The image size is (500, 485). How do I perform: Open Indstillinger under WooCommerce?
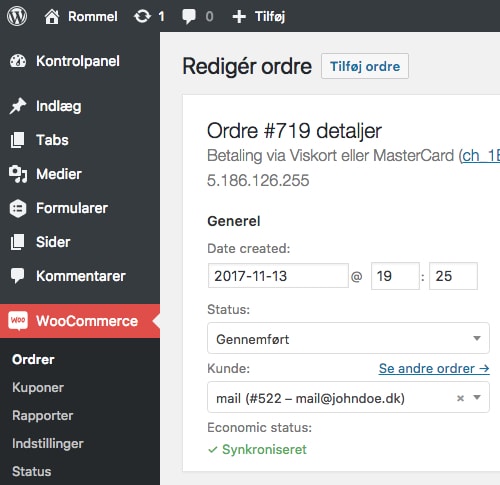pos(48,444)
